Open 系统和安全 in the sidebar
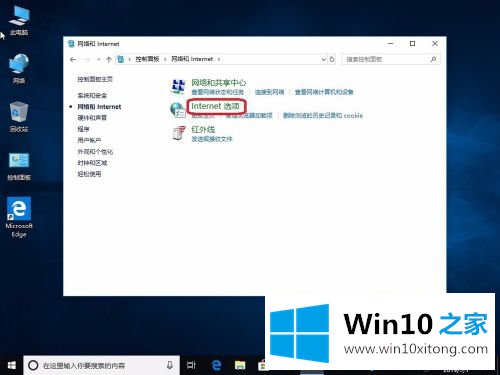Viewport: 500px width, 375px height. pos(92,95)
